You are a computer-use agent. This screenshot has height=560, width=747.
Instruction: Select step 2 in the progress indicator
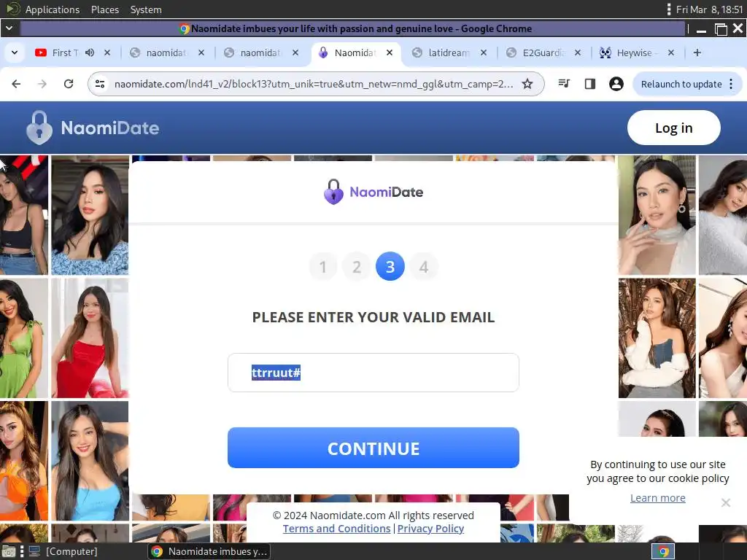(x=356, y=267)
